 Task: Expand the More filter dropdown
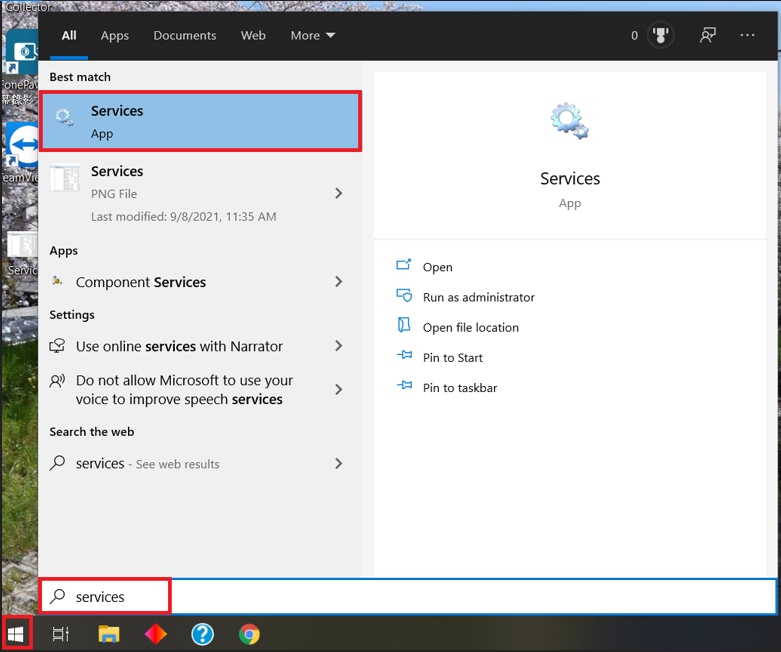coord(313,35)
